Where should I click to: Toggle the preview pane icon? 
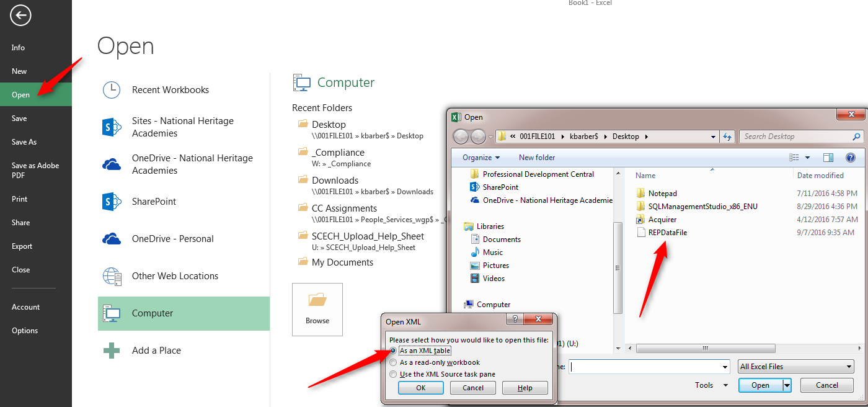828,158
